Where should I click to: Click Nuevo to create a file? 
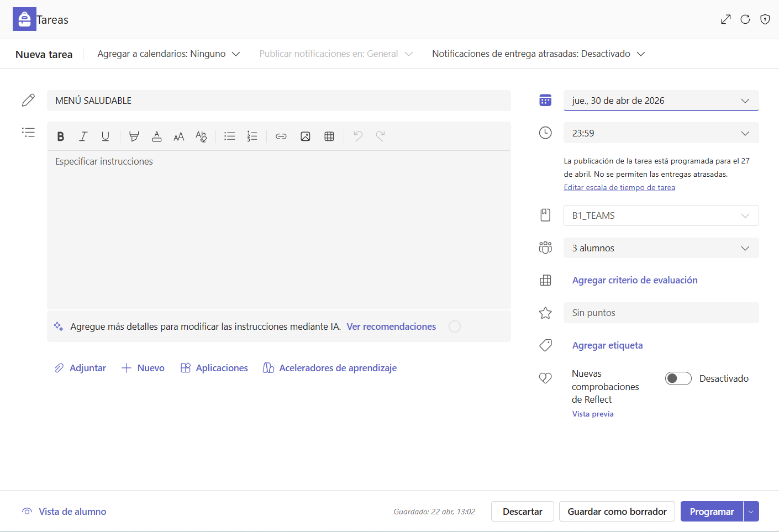tap(143, 368)
